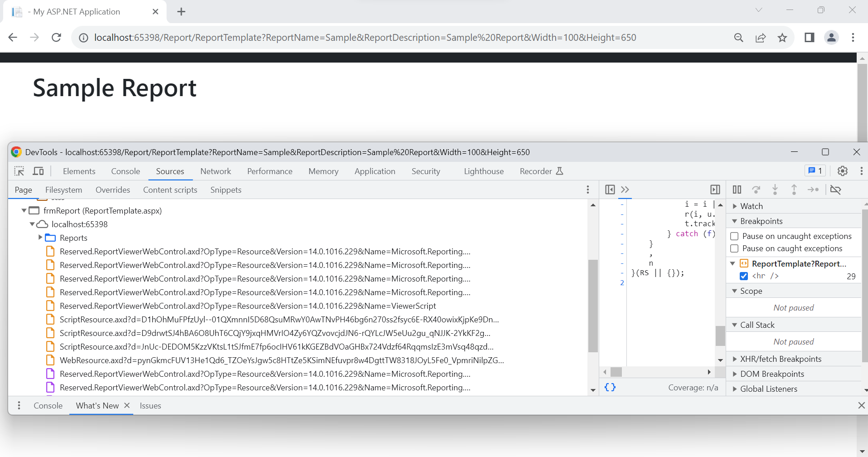Close the bottom drawer panel
The width and height of the screenshot is (868, 457).
pos(861,405)
